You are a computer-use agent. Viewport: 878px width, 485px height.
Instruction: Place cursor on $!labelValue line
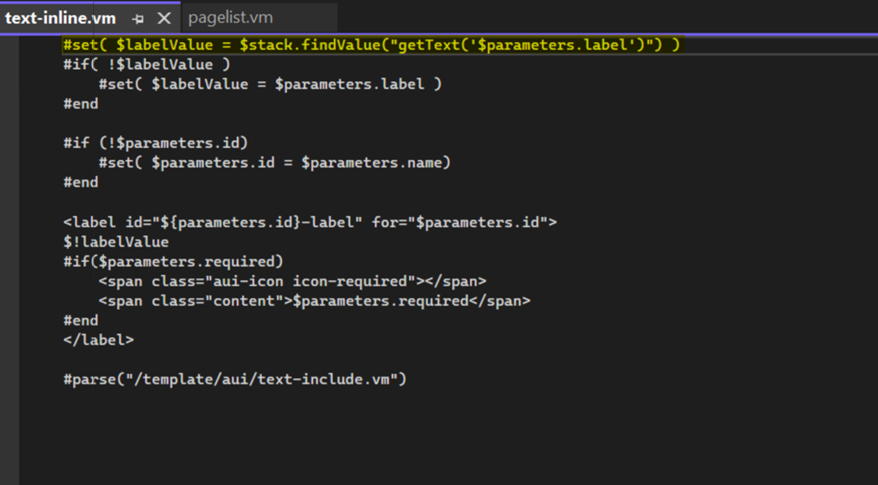(x=116, y=241)
